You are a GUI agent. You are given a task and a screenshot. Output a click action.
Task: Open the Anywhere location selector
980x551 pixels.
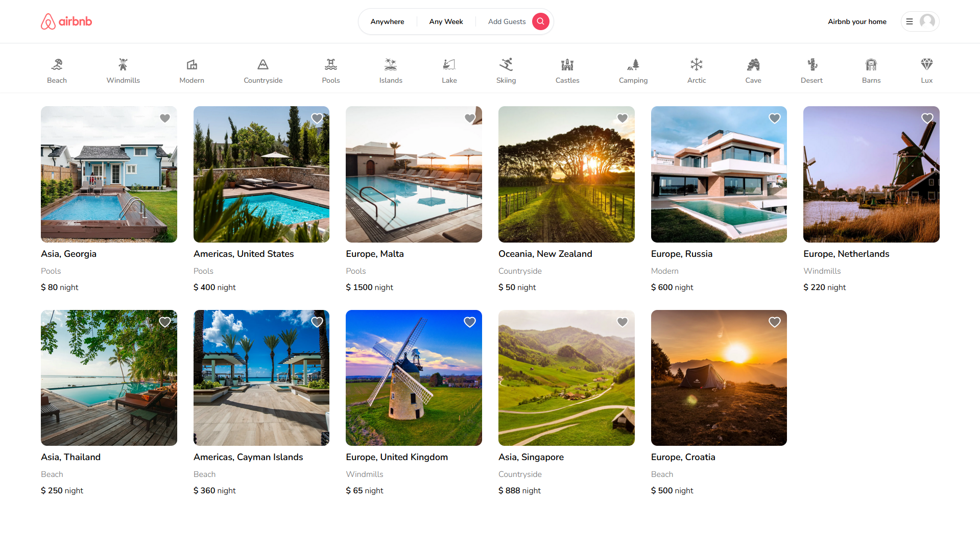(387, 21)
